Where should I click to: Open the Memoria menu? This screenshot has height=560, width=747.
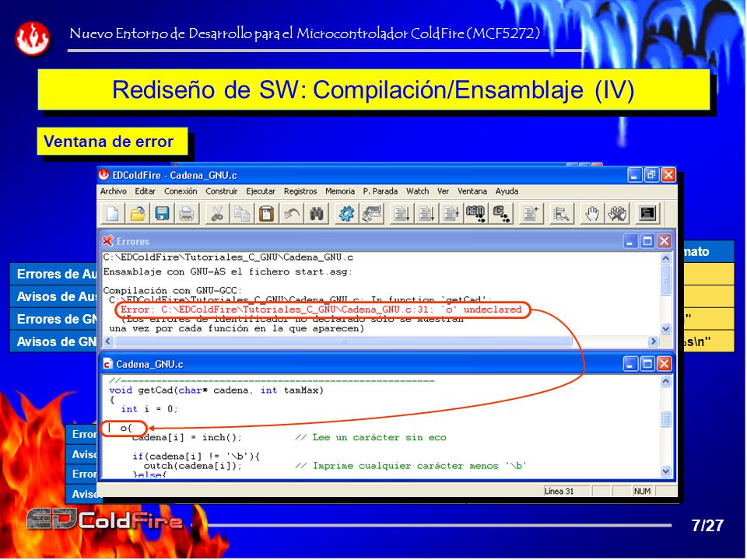[340, 191]
